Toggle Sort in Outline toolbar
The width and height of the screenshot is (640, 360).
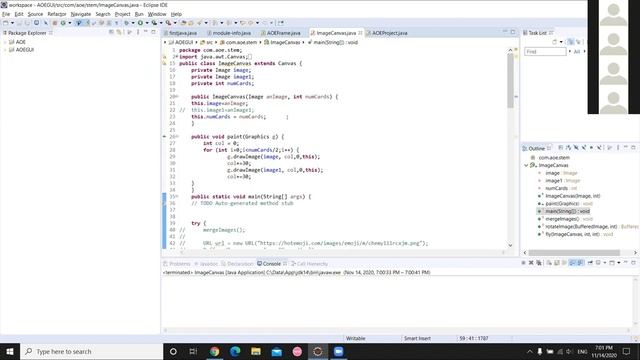pos(568,148)
